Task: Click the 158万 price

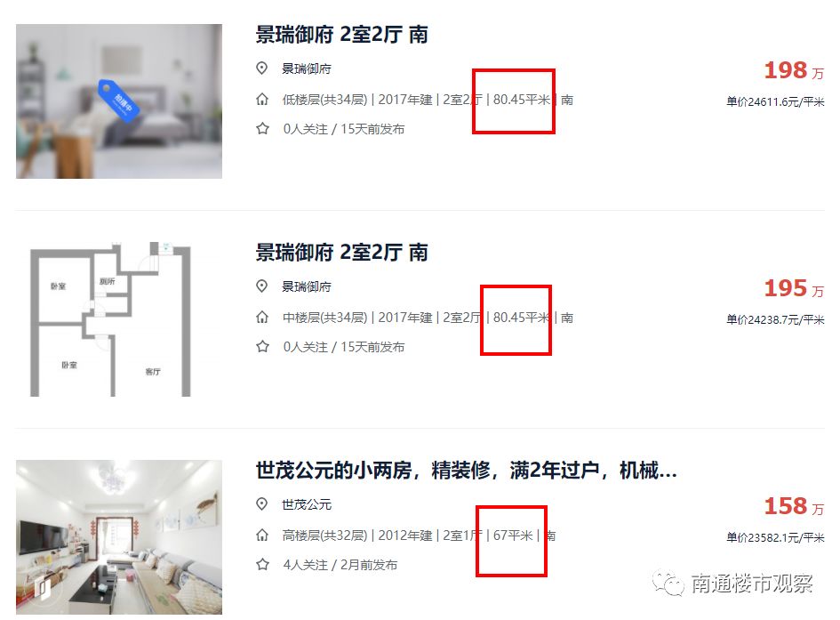Action: (x=794, y=506)
